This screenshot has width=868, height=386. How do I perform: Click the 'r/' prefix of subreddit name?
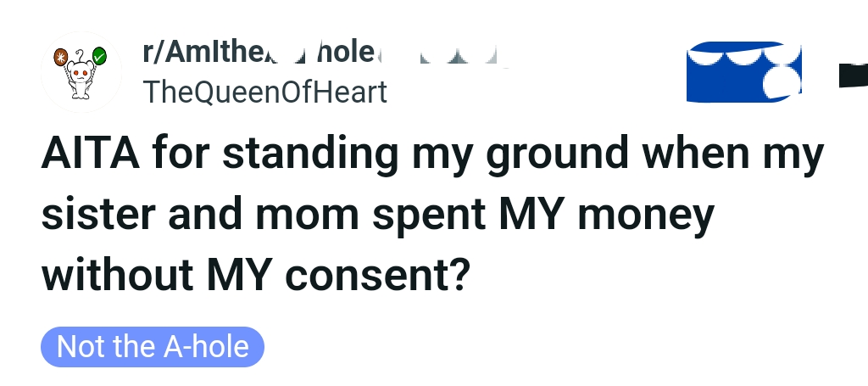pos(153,53)
